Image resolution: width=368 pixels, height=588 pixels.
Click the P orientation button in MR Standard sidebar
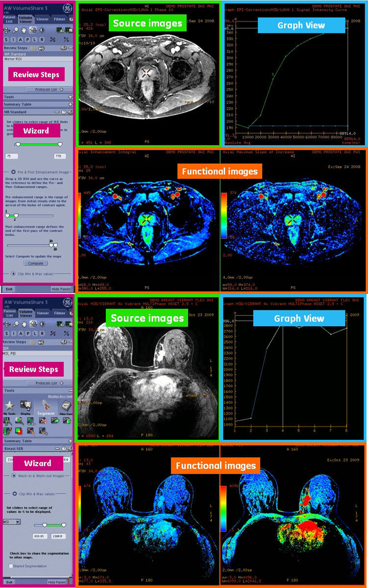(27, 40)
